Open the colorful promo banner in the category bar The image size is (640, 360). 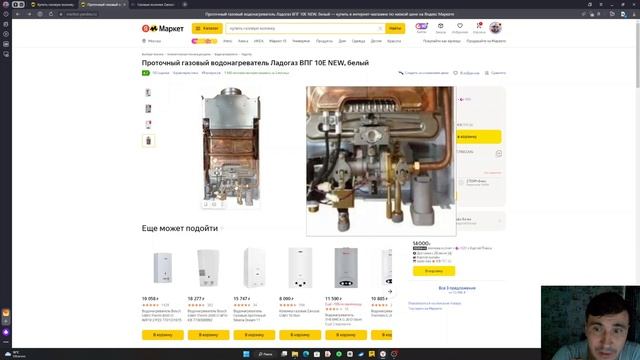click(204, 41)
